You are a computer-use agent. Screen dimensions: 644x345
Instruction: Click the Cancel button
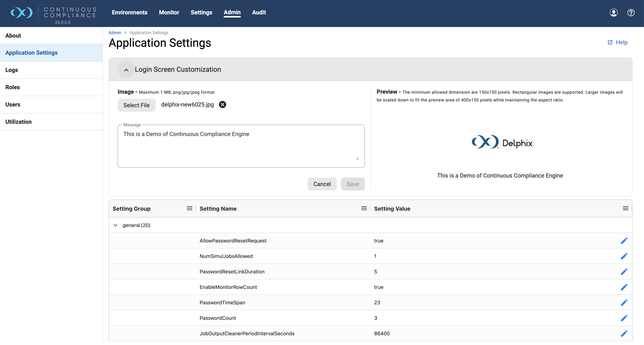coord(322,184)
